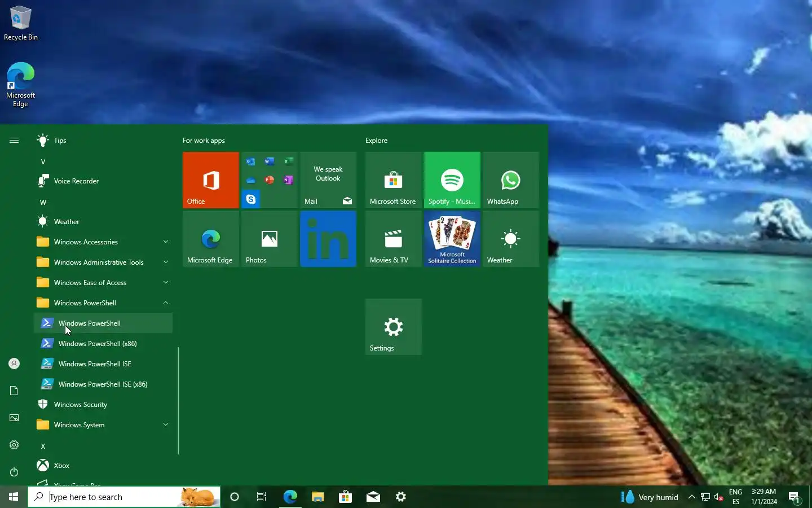812x508 pixels.
Task: Open the Spotify tile
Action: pos(452,180)
